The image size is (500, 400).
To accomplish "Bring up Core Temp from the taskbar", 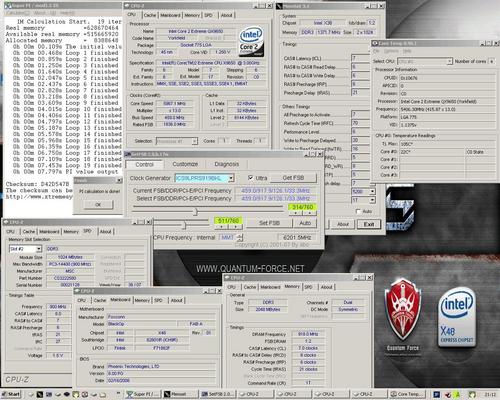I will [406, 394].
